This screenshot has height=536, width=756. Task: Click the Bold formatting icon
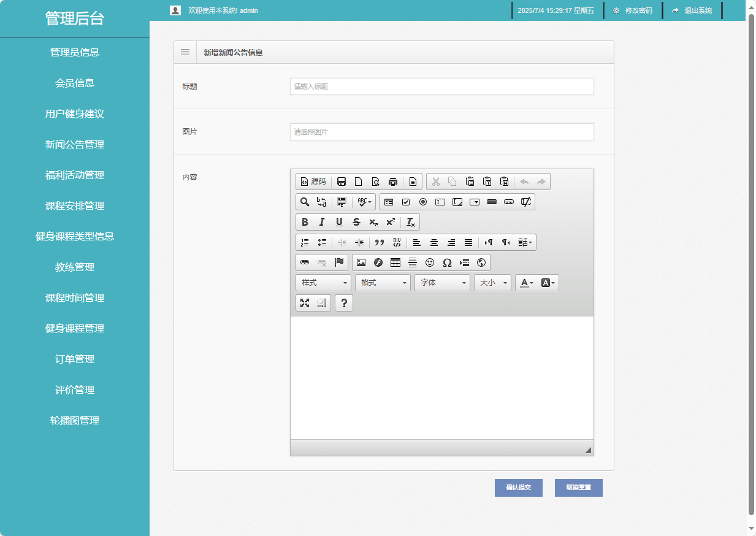tap(305, 222)
